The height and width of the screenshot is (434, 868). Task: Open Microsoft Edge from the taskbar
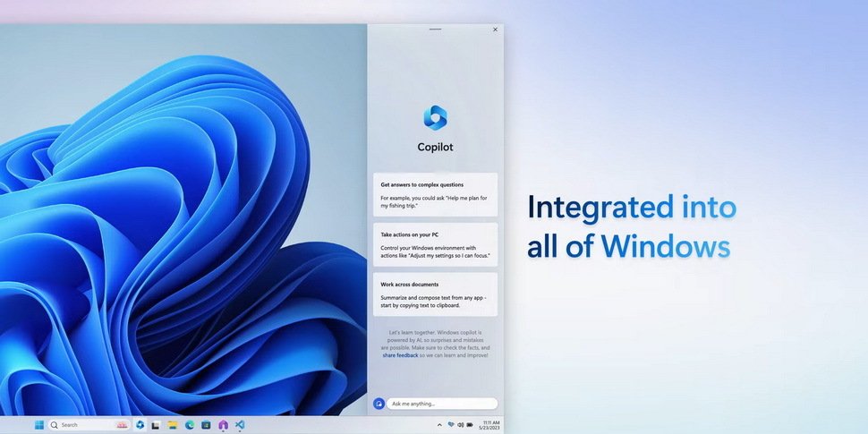pyautogui.click(x=190, y=424)
